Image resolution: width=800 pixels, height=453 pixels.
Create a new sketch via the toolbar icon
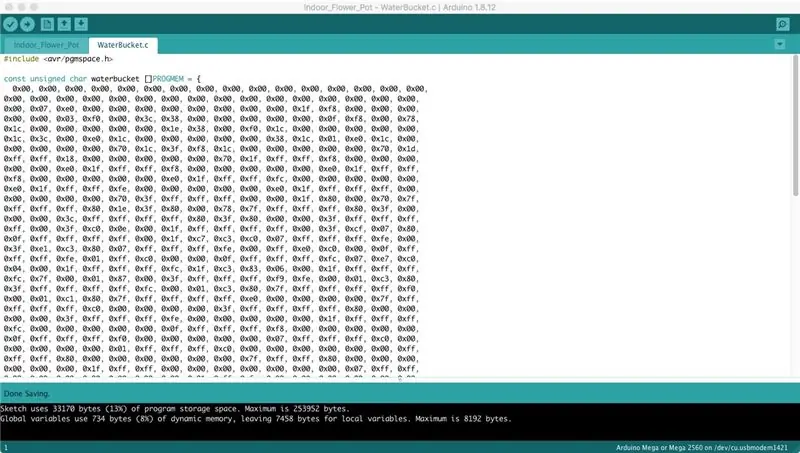pyautogui.click(x=47, y=24)
